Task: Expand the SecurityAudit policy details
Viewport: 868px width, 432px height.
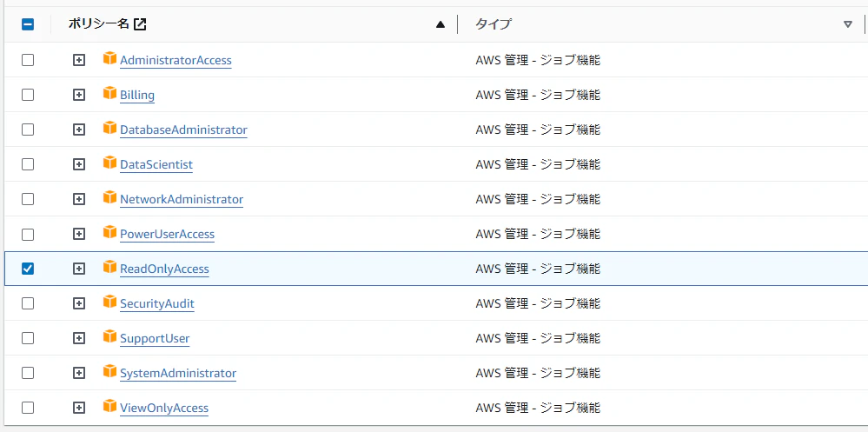Action: 79,303
